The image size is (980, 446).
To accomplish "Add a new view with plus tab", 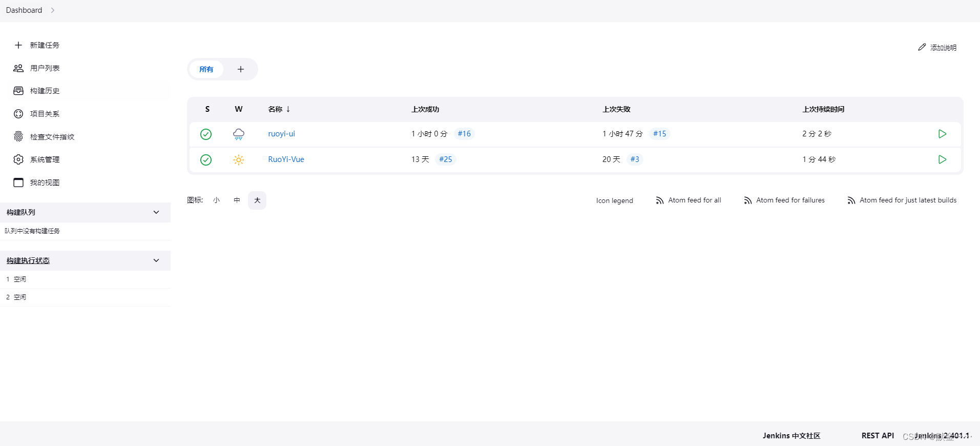I will 241,69.
